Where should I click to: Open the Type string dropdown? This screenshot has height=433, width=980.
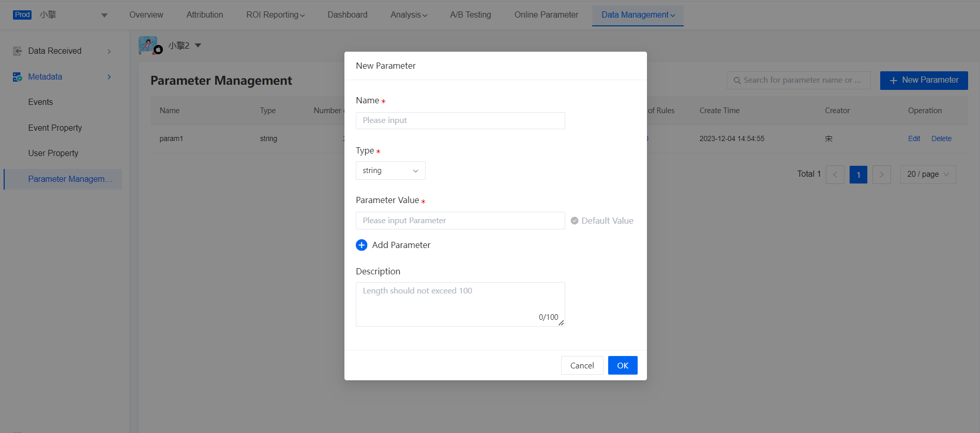tap(390, 171)
